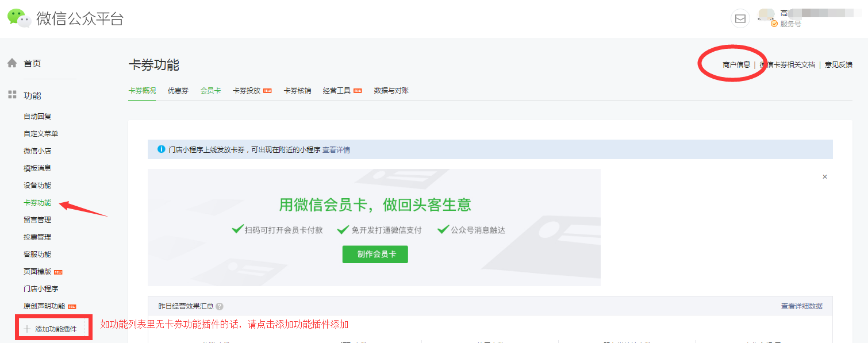Viewport: 868px width, 343px height.
Task: Click the NEW badge beside 页面模板
Action: tap(58, 272)
